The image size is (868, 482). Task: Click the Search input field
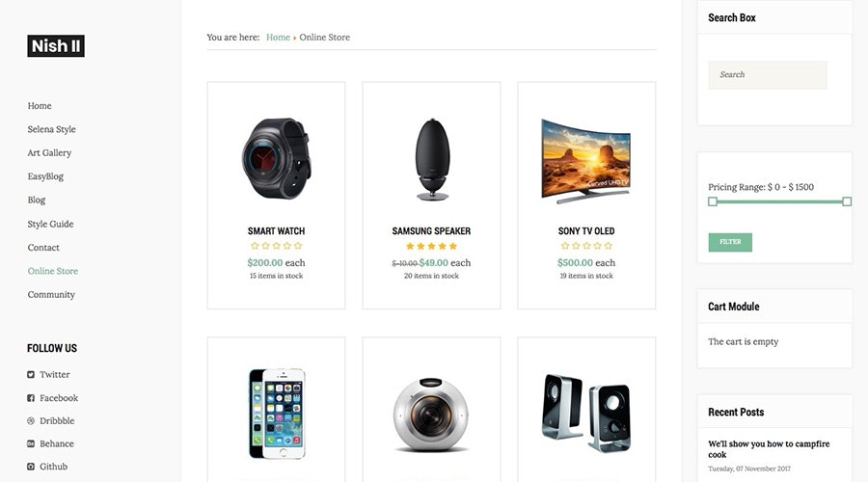768,74
